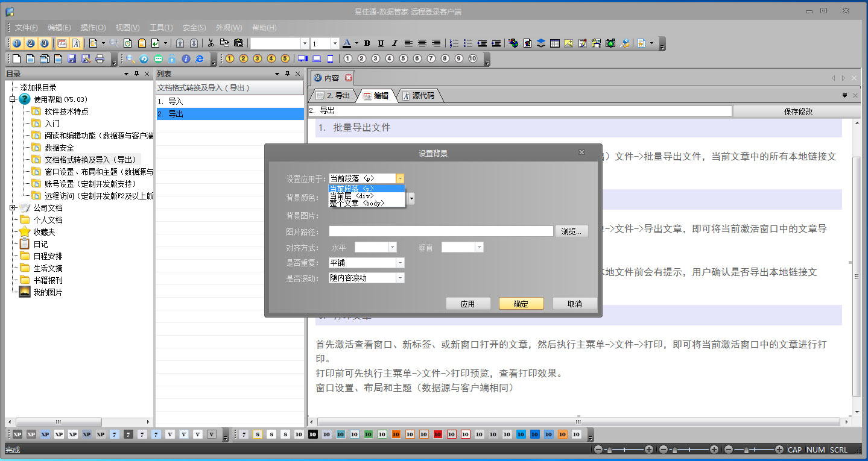
Task: Click the printer icon
Action: click(100, 59)
